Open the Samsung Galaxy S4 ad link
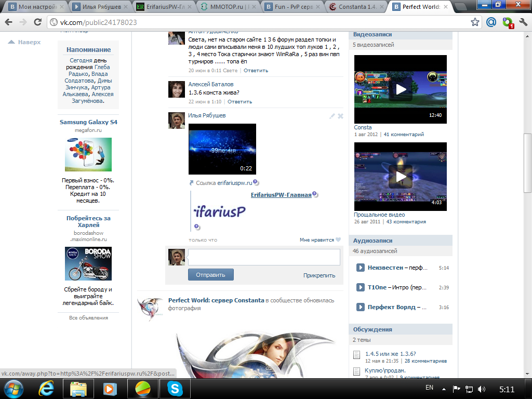Screen dimensions: 532x399 (x=88, y=122)
